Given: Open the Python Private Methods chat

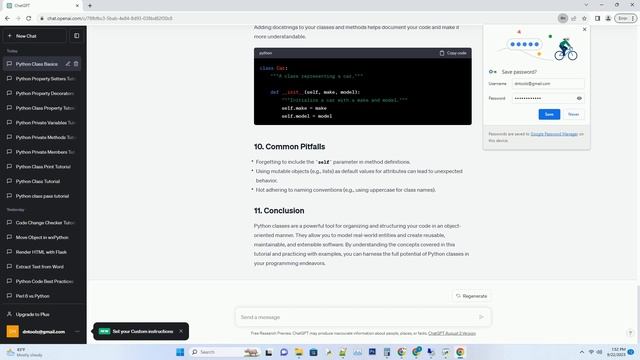Looking at the screenshot, I should click(x=43, y=138).
